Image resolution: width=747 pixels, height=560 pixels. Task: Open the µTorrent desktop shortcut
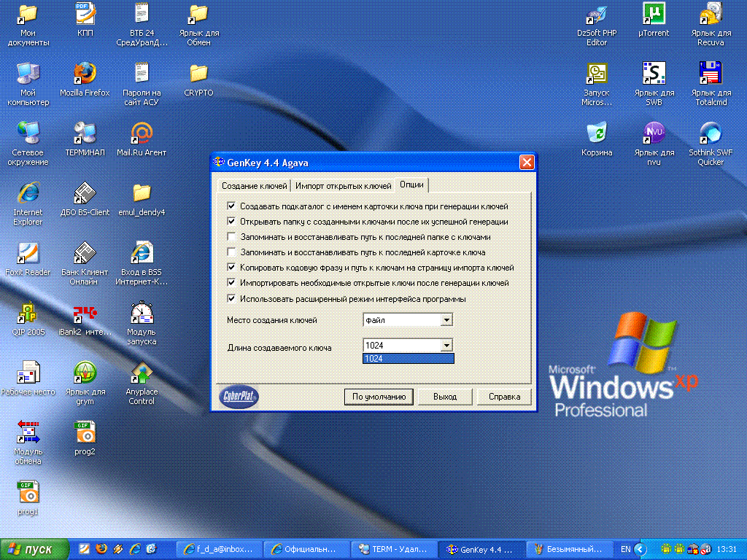(653, 14)
